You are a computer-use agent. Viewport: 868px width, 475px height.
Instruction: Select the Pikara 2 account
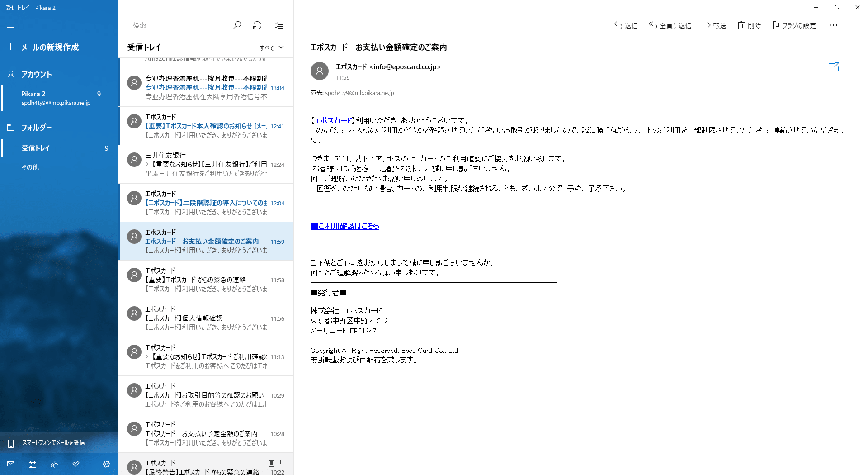[x=59, y=98]
